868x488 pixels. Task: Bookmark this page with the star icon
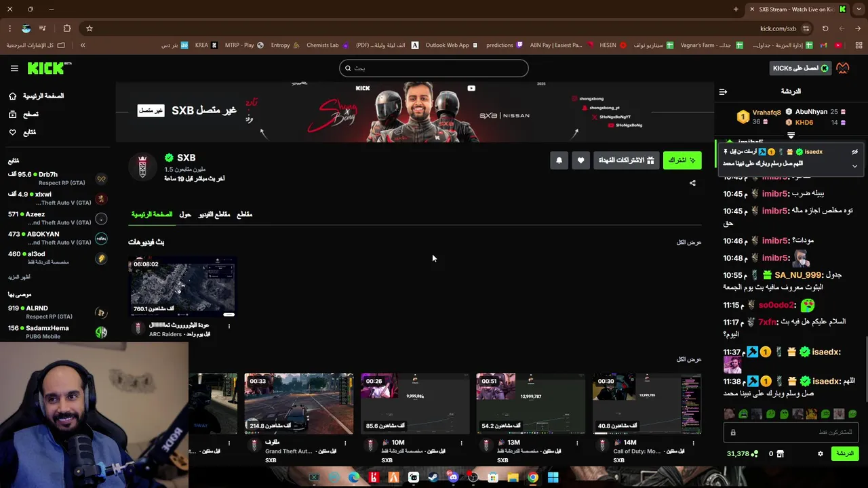click(x=90, y=28)
